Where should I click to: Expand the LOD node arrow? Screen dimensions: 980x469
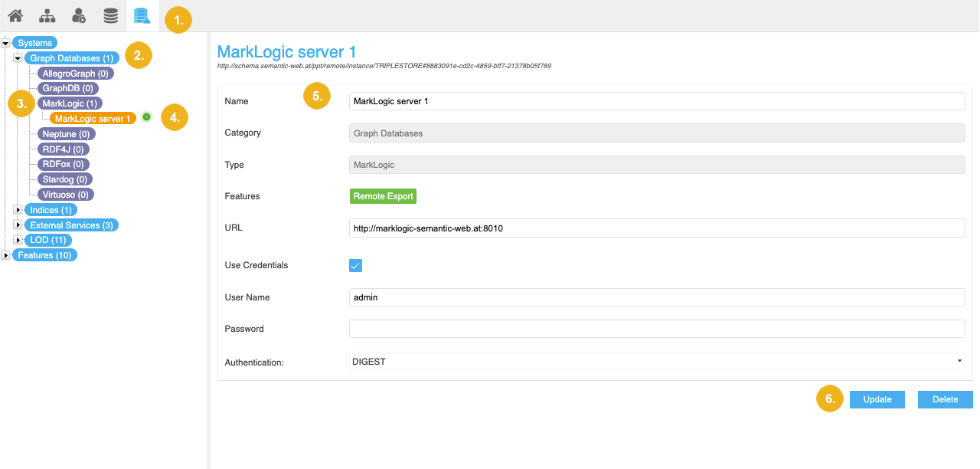point(18,240)
